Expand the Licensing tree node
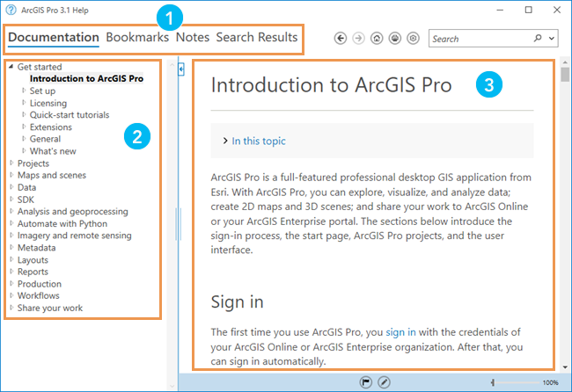This screenshot has width=572, height=392. [x=23, y=103]
